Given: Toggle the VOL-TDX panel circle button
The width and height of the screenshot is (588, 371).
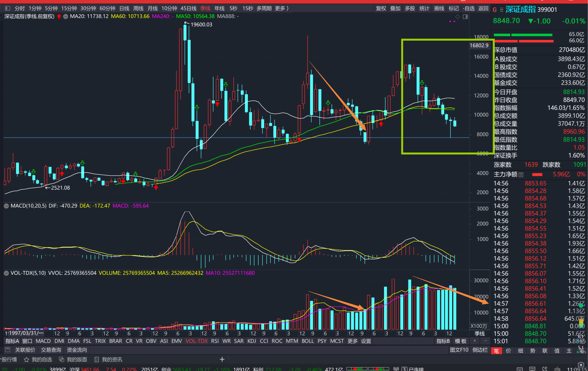Looking at the screenshot, I should pos(6,273).
